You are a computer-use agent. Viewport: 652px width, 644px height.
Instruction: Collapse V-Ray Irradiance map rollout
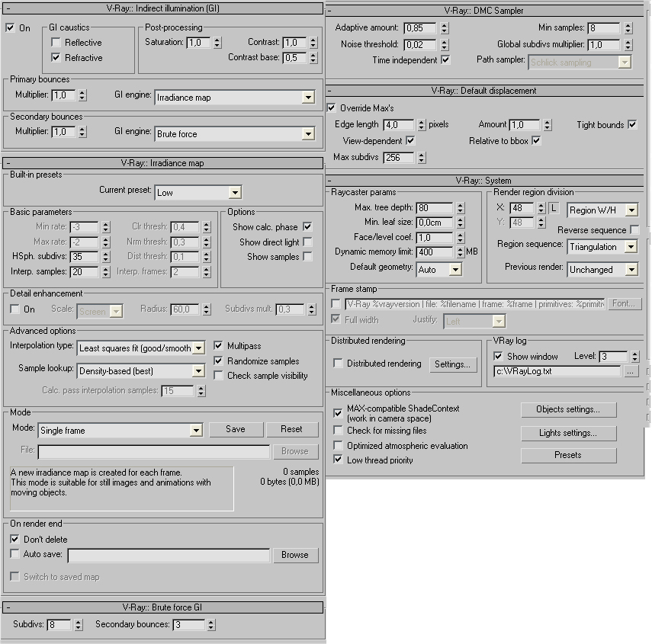coord(162,163)
